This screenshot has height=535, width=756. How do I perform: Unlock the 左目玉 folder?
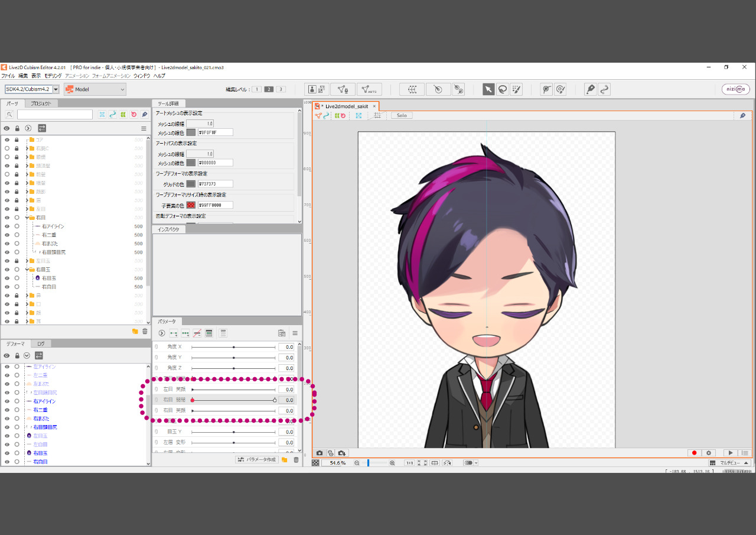[17, 261]
